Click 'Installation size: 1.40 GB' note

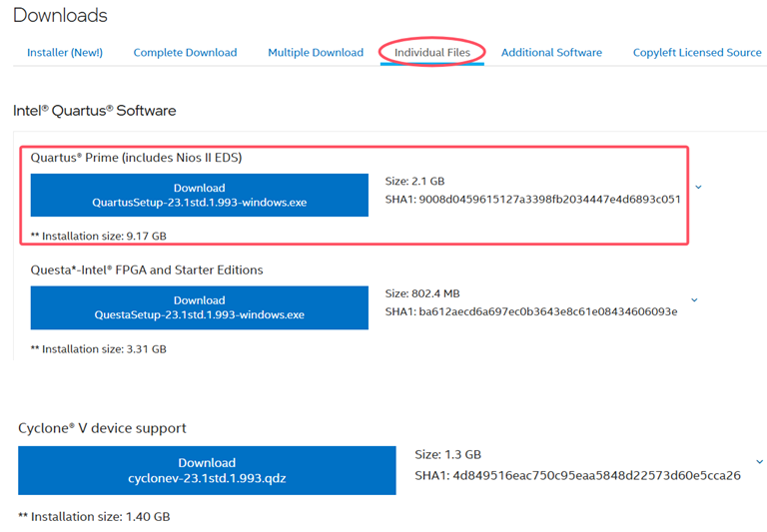[x=94, y=516]
